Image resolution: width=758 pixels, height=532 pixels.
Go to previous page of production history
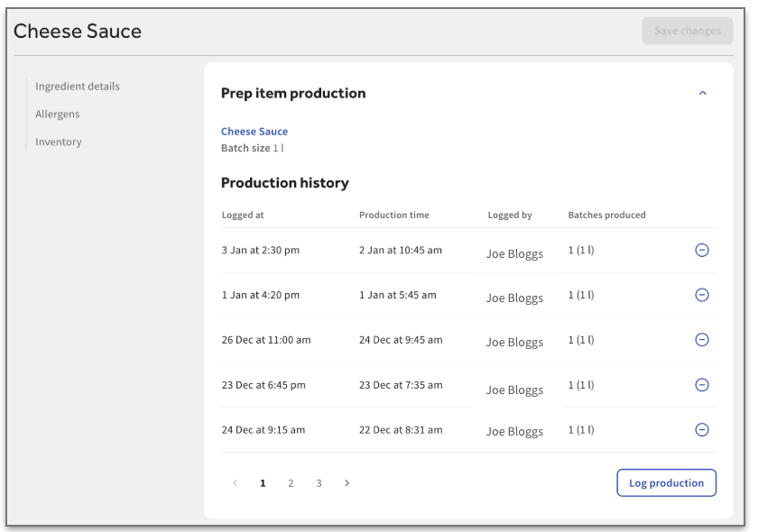tap(236, 483)
